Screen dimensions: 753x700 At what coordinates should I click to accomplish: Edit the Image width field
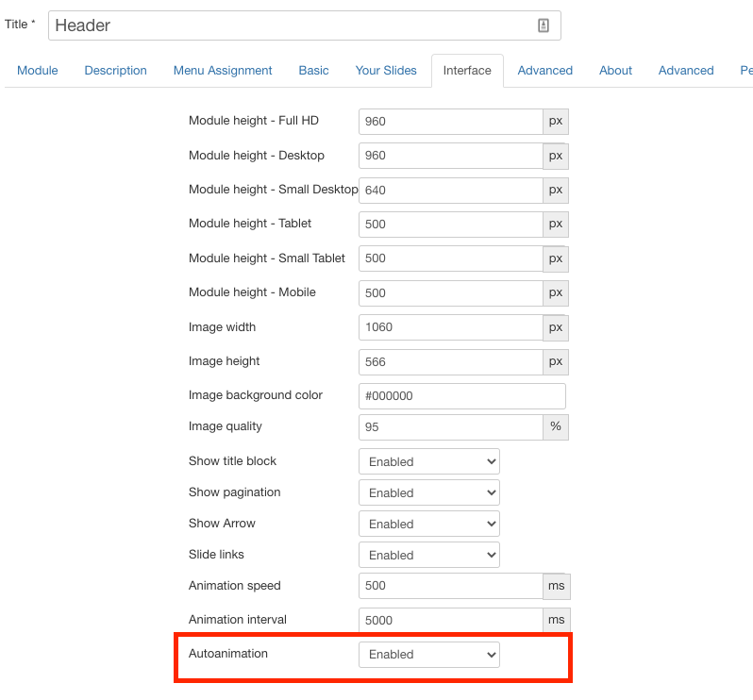(450, 327)
